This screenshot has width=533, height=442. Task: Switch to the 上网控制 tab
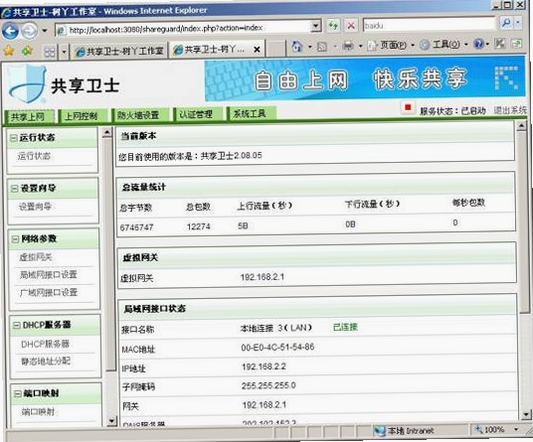coord(82,116)
